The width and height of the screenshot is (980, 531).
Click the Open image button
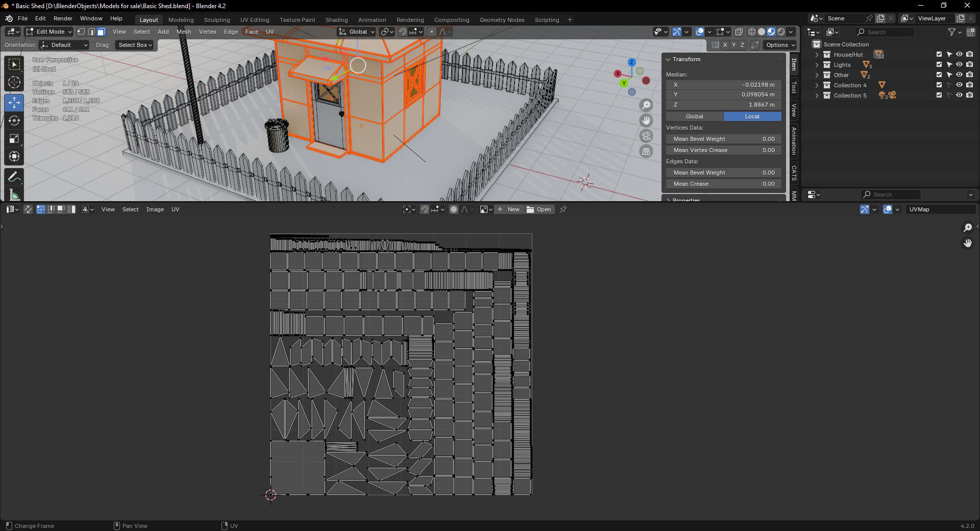point(539,209)
